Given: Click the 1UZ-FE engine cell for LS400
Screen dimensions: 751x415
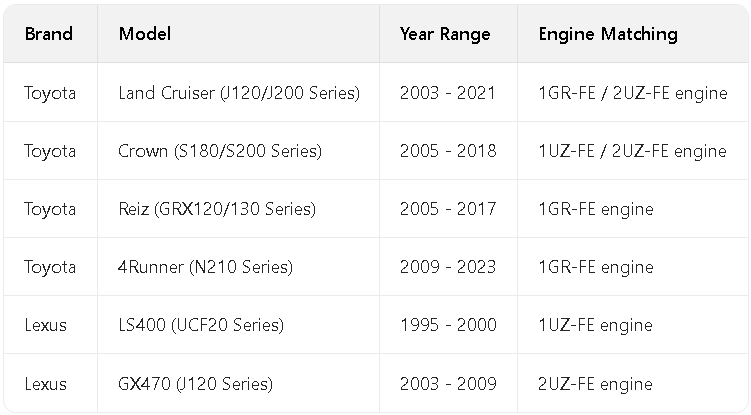Looking at the screenshot, I should (595, 325).
